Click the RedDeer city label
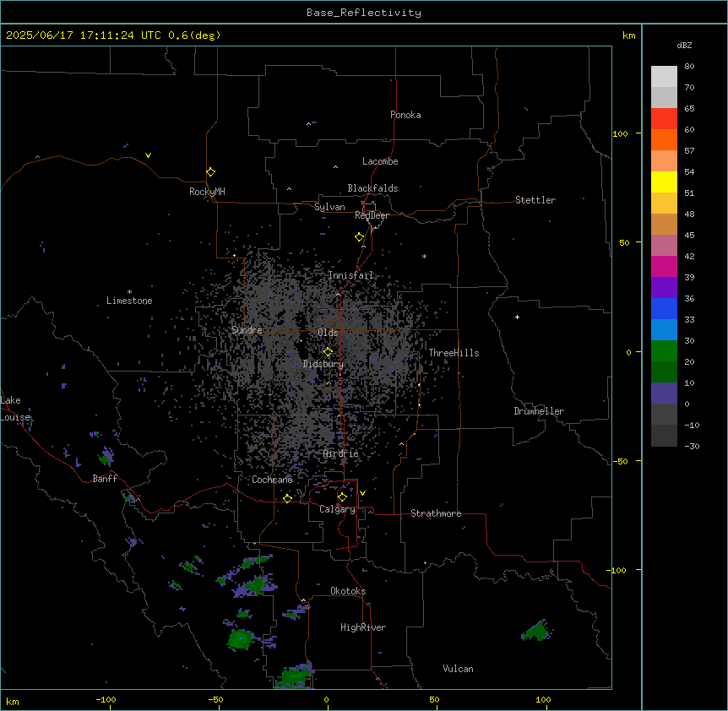 (x=372, y=215)
